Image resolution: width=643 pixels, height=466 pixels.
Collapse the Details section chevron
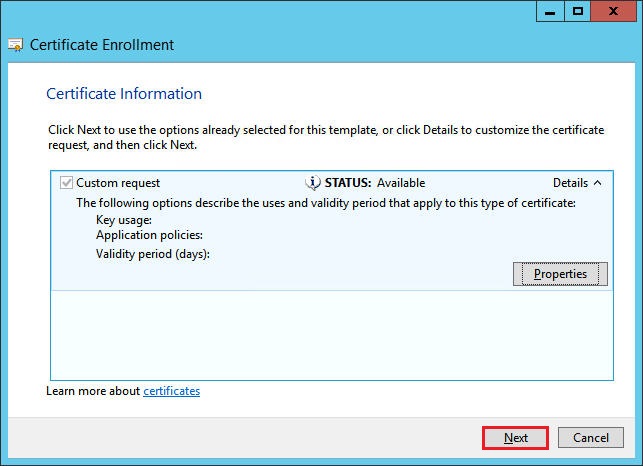[597, 183]
